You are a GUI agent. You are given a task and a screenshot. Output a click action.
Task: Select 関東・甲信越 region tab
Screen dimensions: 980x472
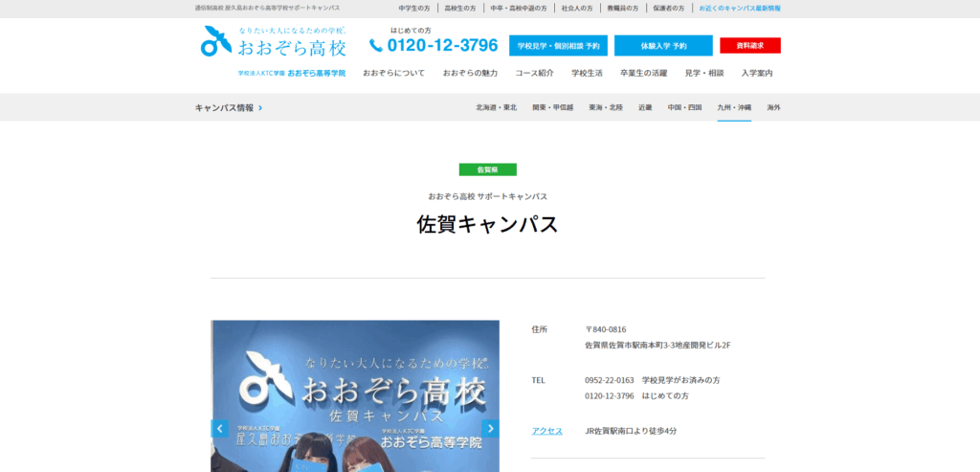click(x=552, y=107)
